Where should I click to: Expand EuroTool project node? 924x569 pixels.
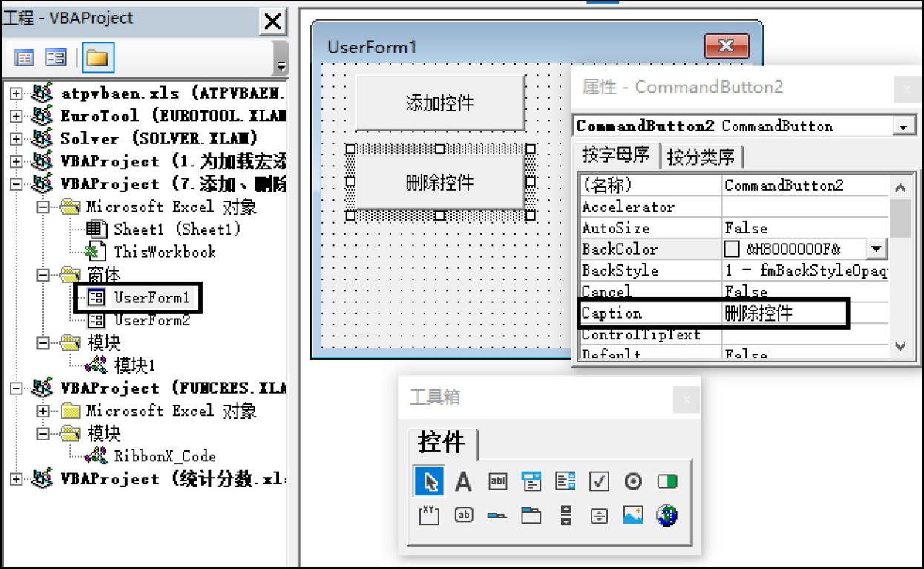16,117
